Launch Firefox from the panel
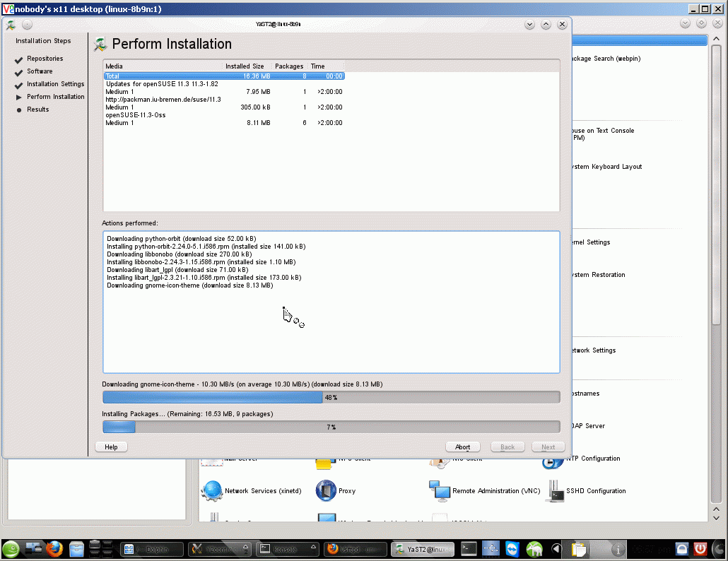 pos(54,550)
